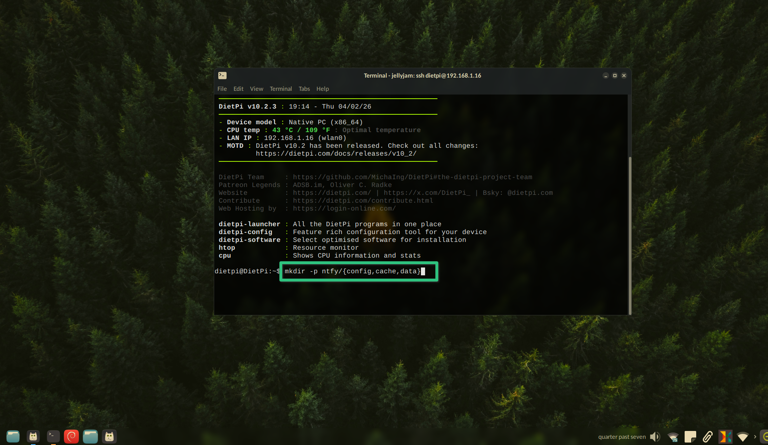Open the sticky notes tray icon
This screenshot has width=768, height=445.
click(x=690, y=437)
